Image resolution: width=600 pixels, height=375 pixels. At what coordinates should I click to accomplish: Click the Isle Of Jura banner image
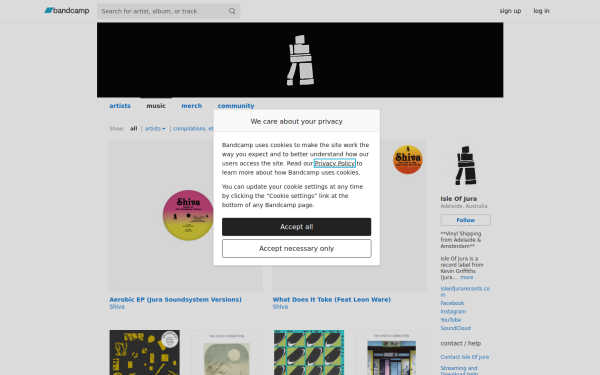point(300,60)
